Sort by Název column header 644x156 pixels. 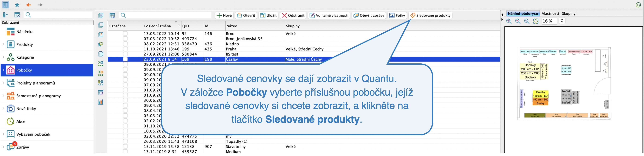(x=255, y=26)
